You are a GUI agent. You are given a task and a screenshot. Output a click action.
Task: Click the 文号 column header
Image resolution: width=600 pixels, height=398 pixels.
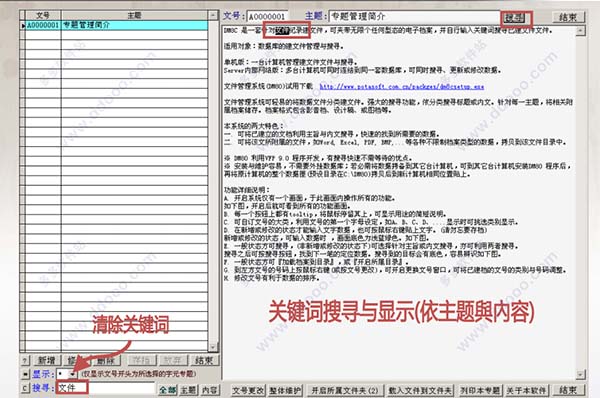coord(43,15)
